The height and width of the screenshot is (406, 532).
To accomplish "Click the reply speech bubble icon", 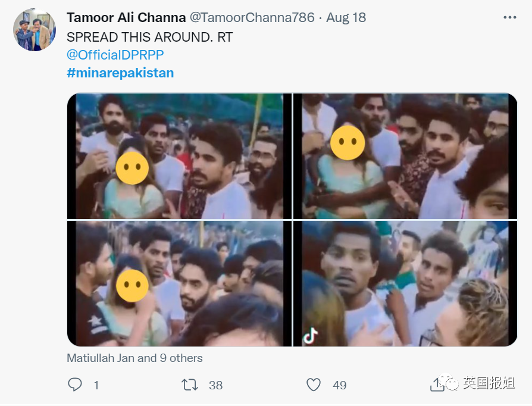I will [75, 385].
